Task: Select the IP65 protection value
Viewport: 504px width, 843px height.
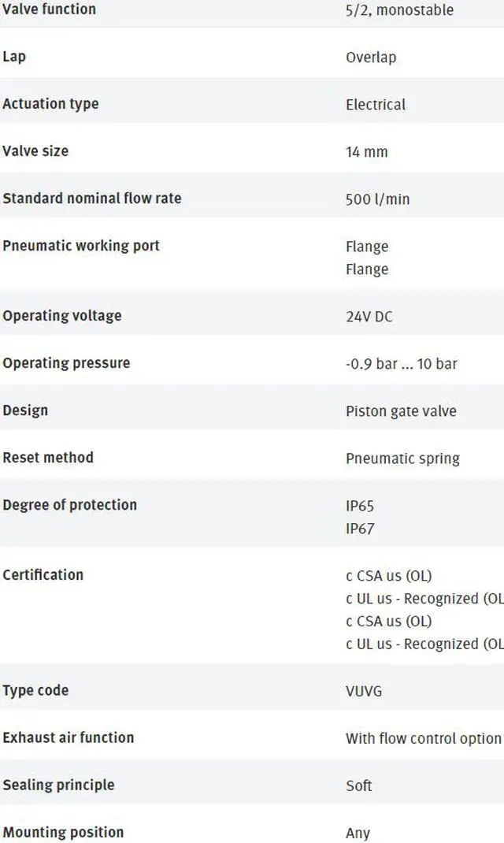Action: tap(359, 506)
